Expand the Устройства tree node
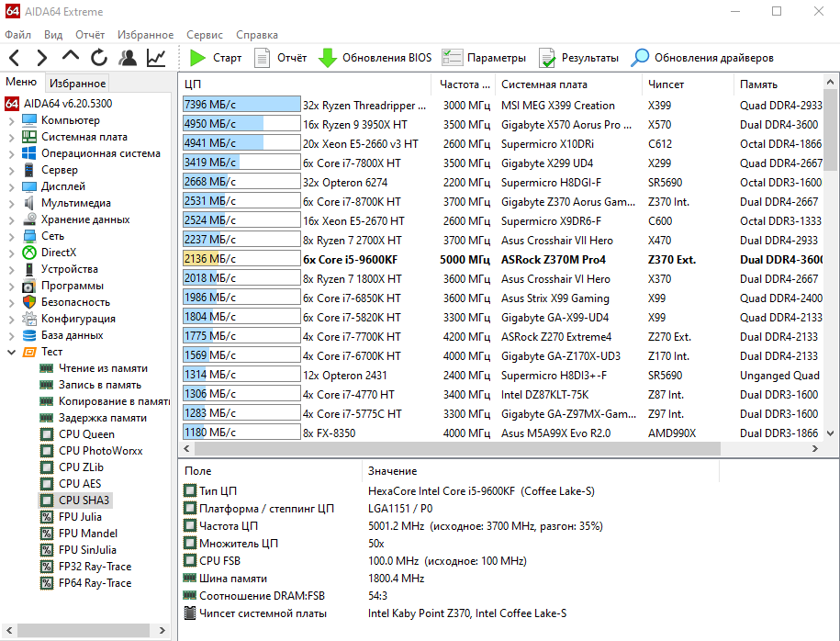Image resolution: width=840 pixels, height=641 pixels. (x=11, y=270)
